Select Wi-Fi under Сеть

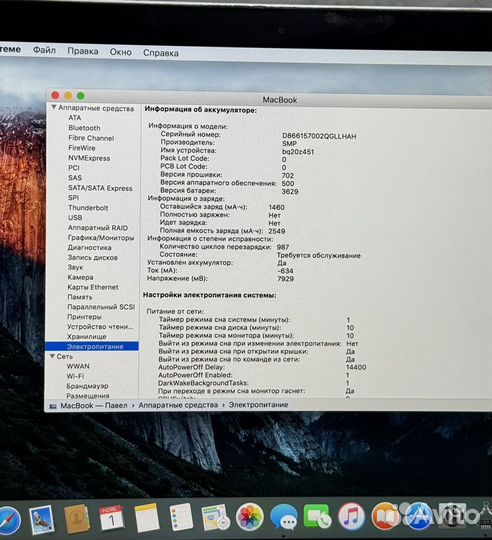[x=75, y=376]
